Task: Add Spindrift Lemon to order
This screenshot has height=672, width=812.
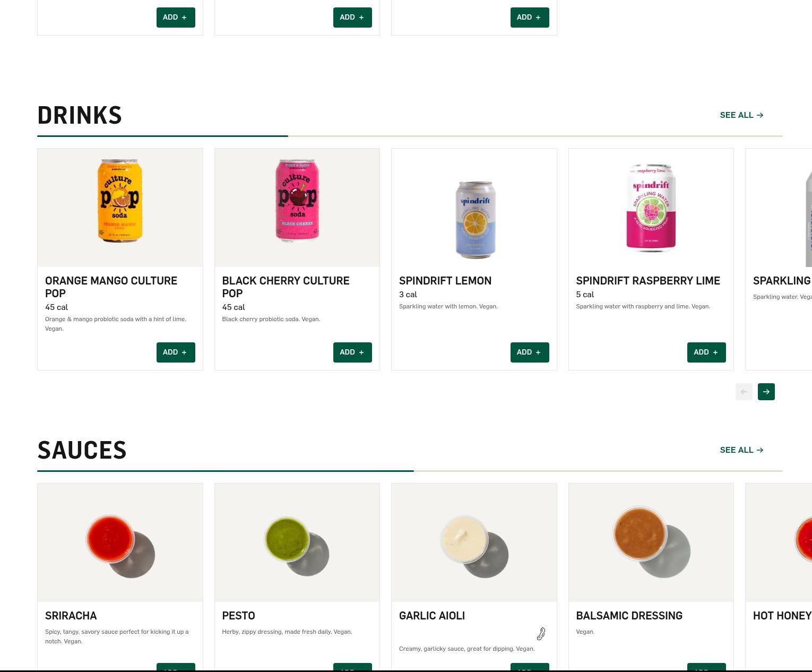Action: pos(530,352)
